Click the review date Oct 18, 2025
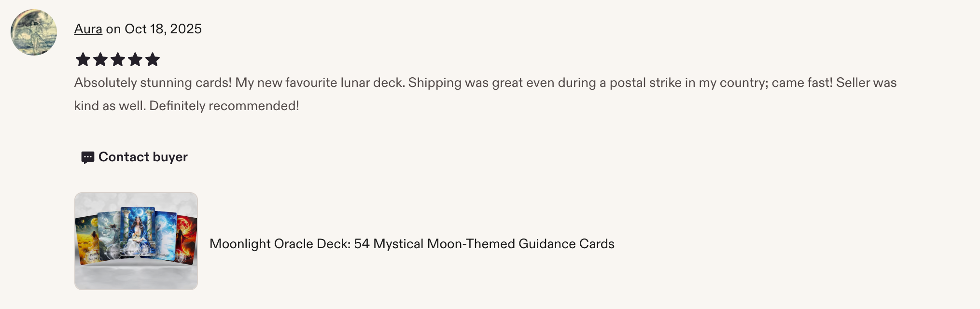Image resolution: width=980 pixels, height=309 pixels. coord(163,29)
